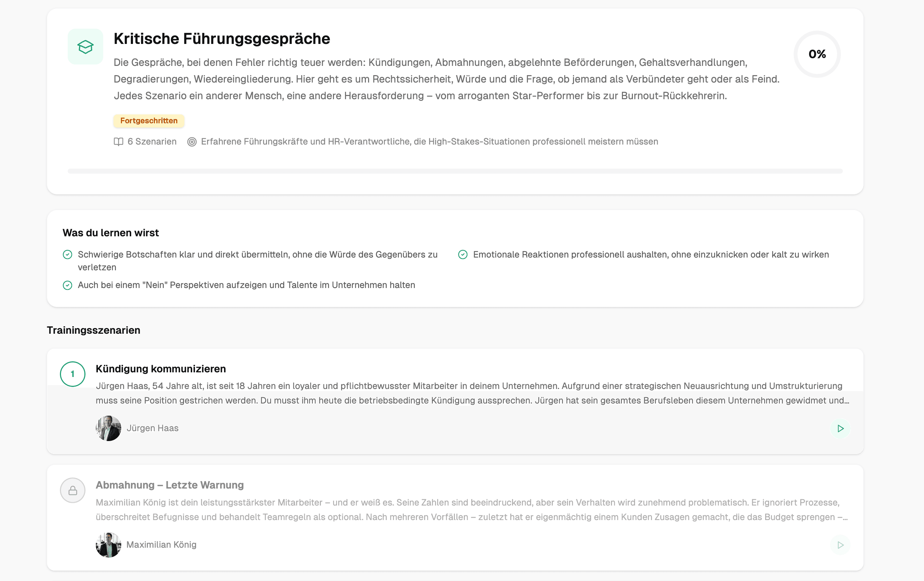Toggle the checkmark next to "Auch bei einem Nein"
924x581 pixels.
[x=67, y=285]
